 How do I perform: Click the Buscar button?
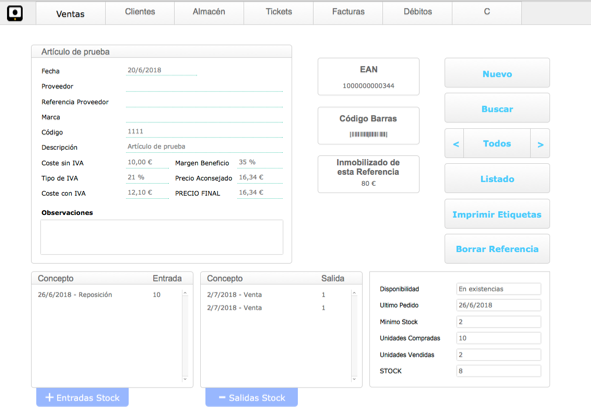[497, 109]
